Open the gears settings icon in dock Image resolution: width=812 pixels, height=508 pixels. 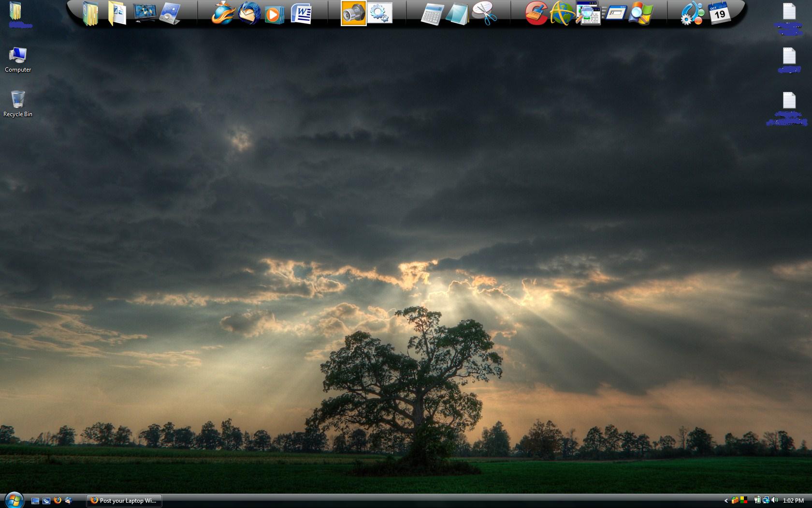pos(380,13)
